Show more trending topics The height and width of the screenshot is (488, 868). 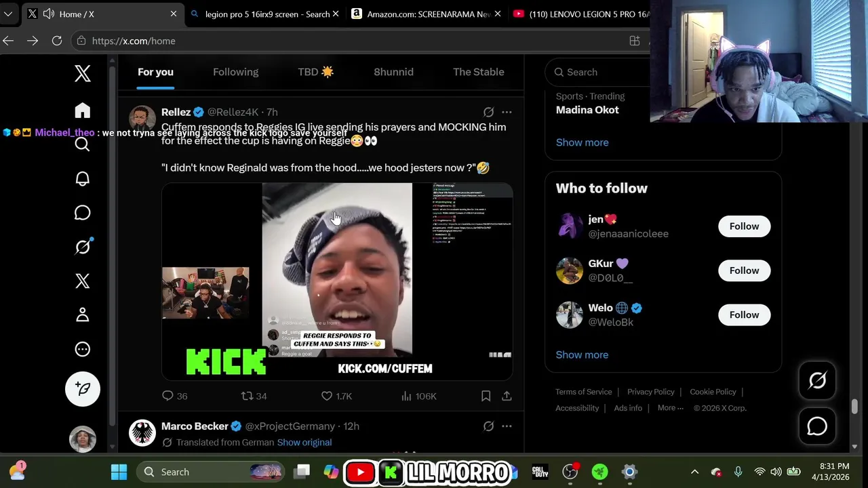pyautogui.click(x=582, y=142)
